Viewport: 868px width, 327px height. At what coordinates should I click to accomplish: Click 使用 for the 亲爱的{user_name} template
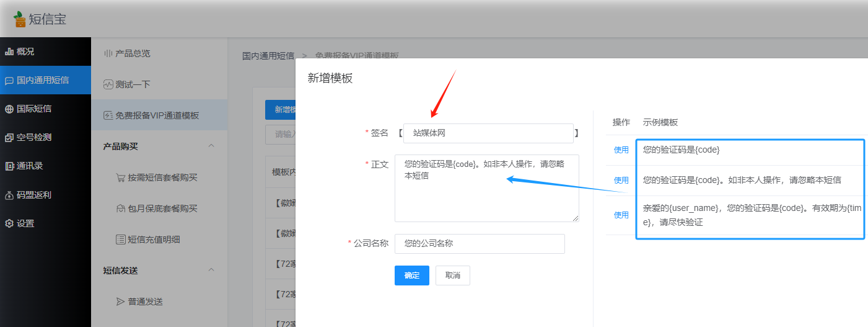pyautogui.click(x=621, y=215)
